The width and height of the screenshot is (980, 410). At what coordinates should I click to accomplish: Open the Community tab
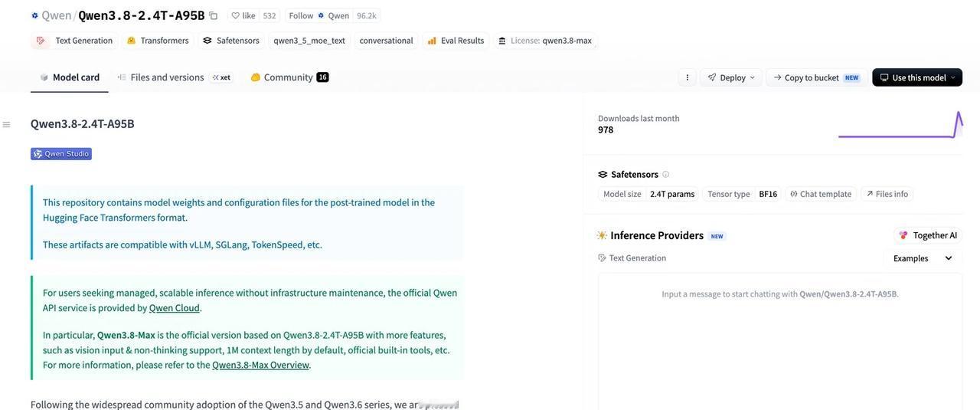[289, 77]
